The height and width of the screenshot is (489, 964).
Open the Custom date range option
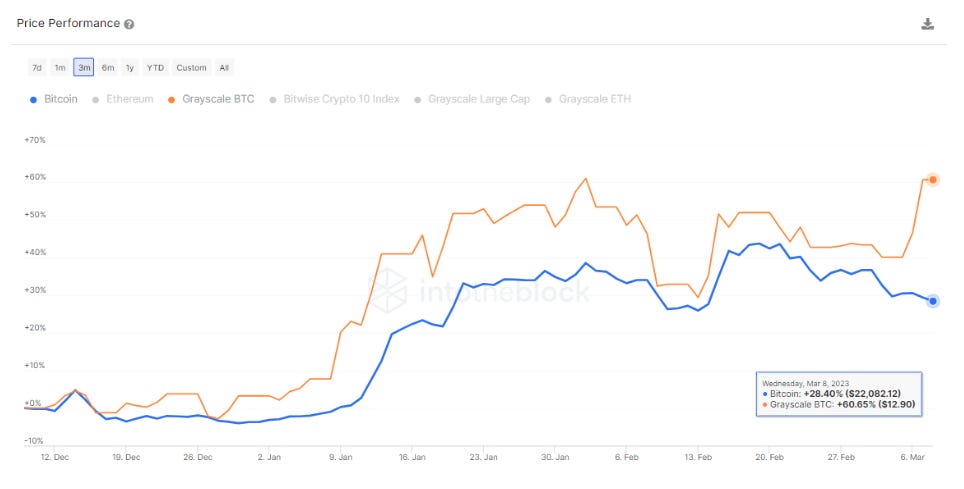tap(191, 68)
